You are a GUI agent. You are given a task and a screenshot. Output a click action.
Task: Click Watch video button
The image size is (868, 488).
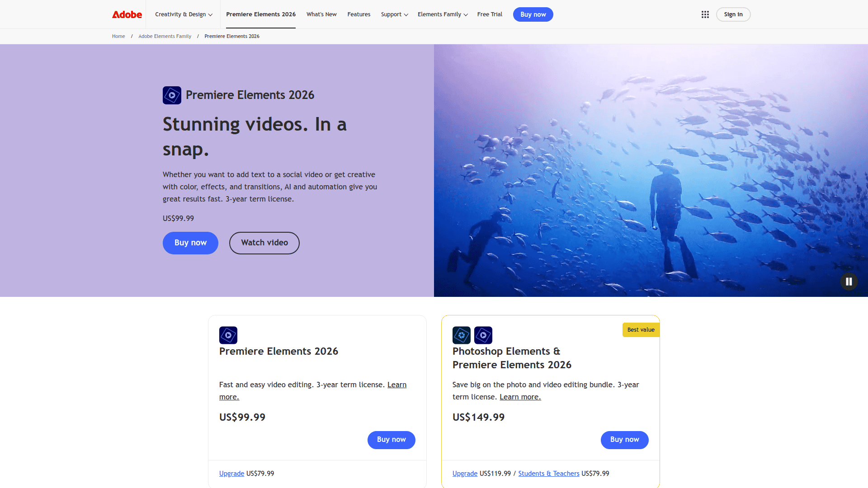264,243
